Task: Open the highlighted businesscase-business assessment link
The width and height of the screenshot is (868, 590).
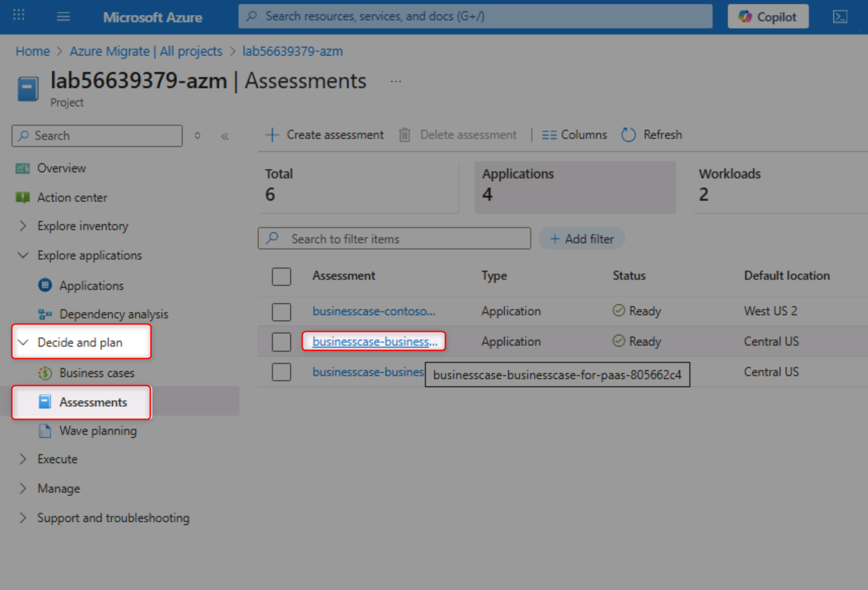Action: click(x=375, y=342)
